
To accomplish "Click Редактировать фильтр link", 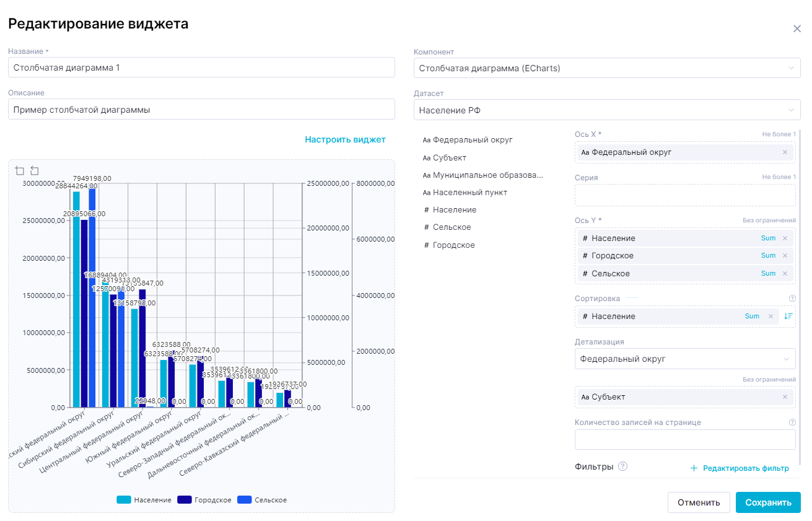I will [740, 468].
